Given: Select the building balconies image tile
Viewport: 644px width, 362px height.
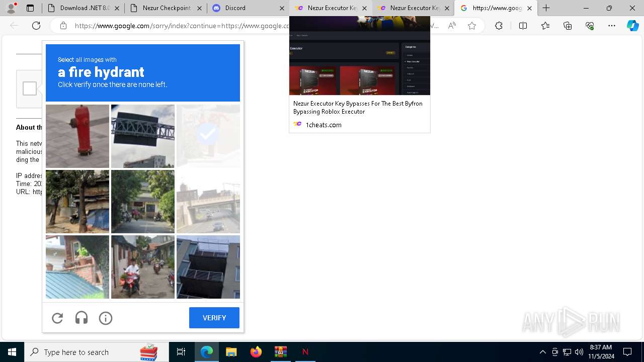Looking at the screenshot, I should (208, 267).
